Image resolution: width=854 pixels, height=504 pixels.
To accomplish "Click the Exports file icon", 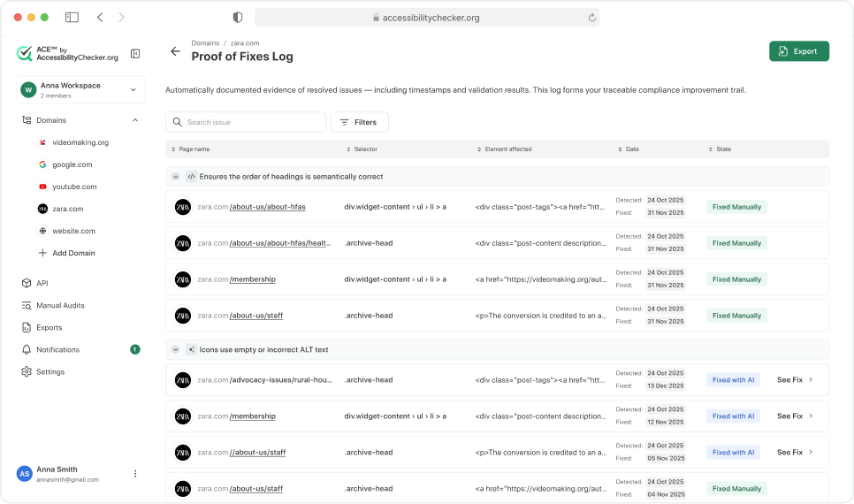I will click(27, 327).
